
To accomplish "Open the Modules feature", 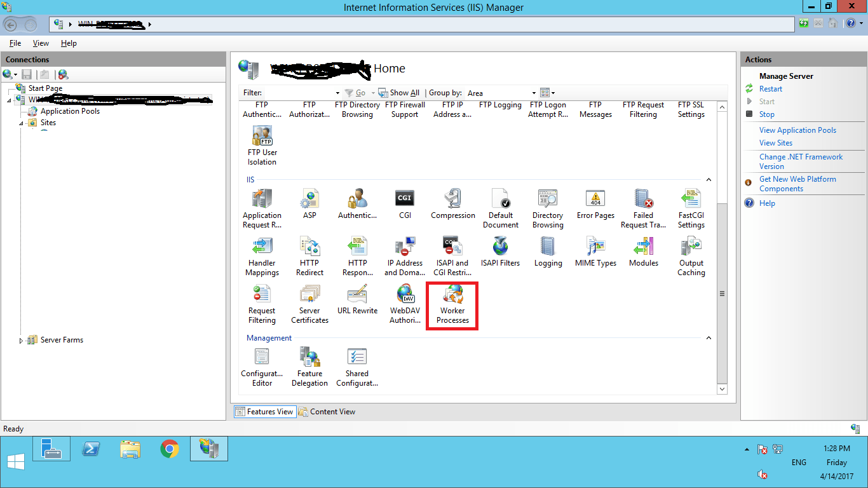I will pos(643,252).
